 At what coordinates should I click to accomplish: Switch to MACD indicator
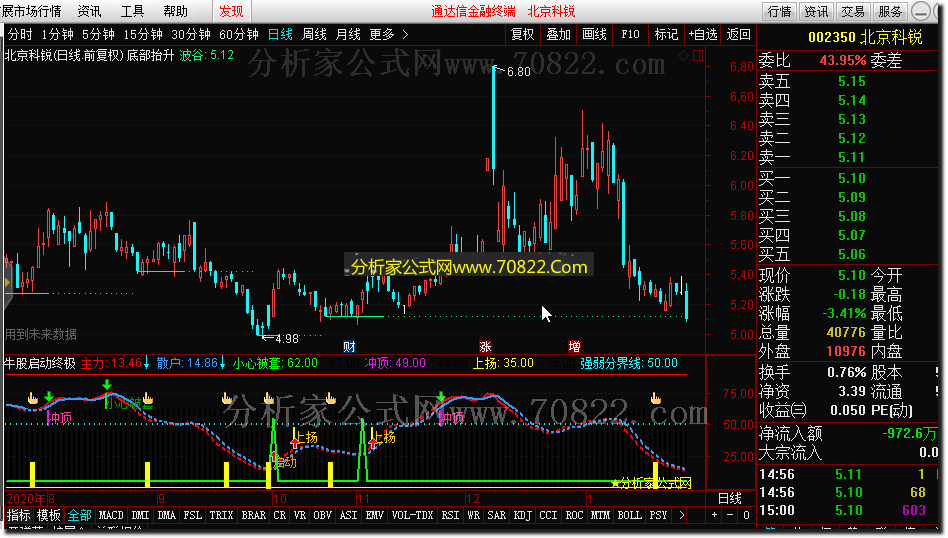pos(111,515)
